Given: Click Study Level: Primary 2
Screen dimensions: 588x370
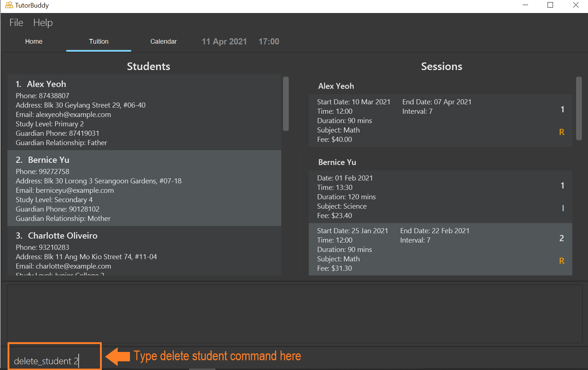Looking at the screenshot, I should [x=50, y=124].
